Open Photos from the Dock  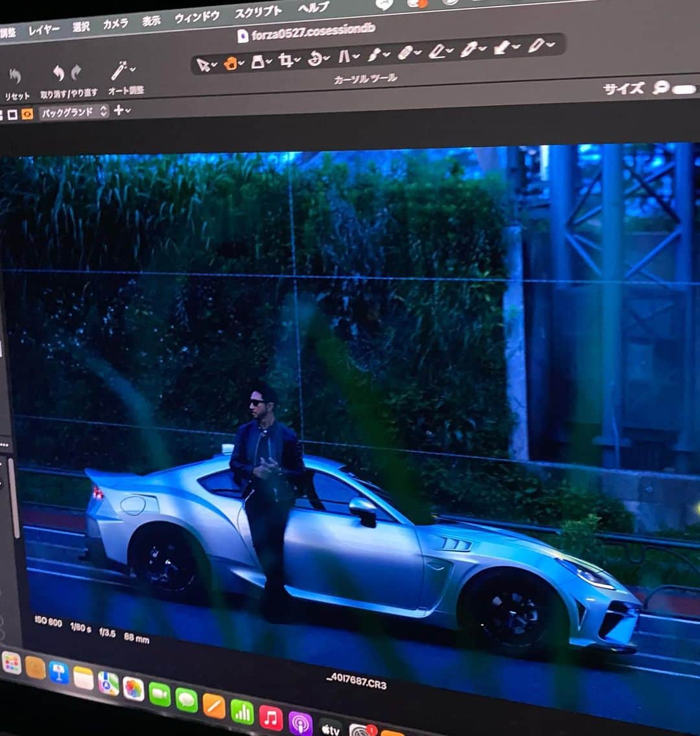coord(134,688)
